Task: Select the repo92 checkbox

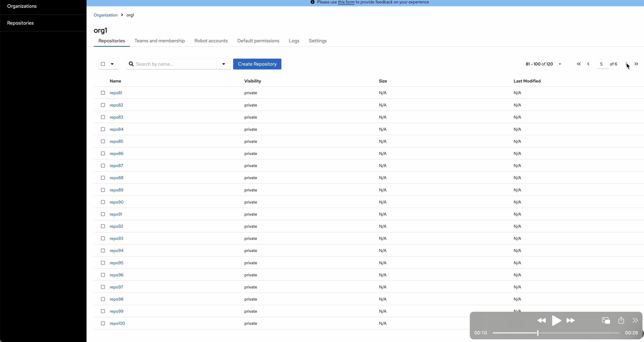Action: [103, 226]
